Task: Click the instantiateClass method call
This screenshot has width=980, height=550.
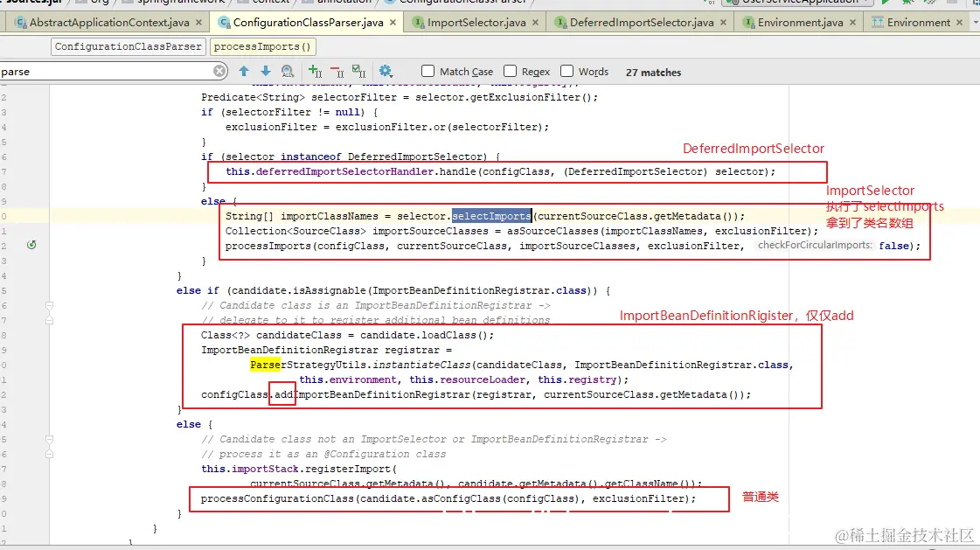Action: 421,365
